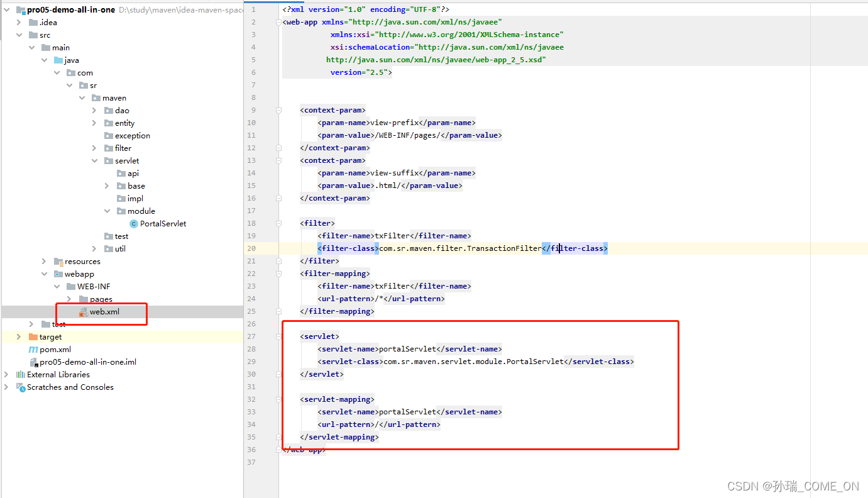
Task: Select the entity package row
Action: point(124,123)
